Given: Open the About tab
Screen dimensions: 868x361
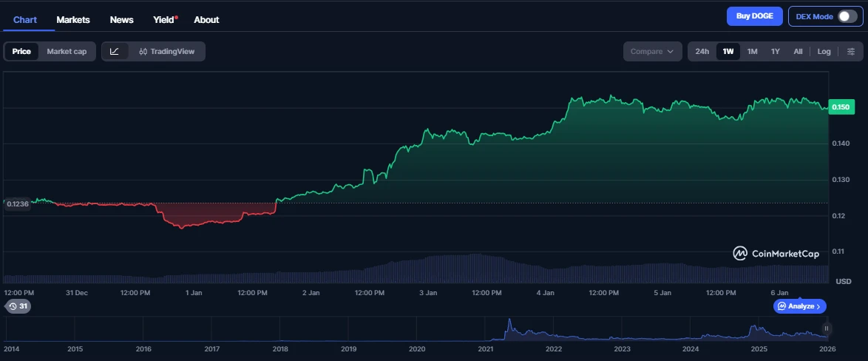Looking at the screenshot, I should pyautogui.click(x=206, y=20).
